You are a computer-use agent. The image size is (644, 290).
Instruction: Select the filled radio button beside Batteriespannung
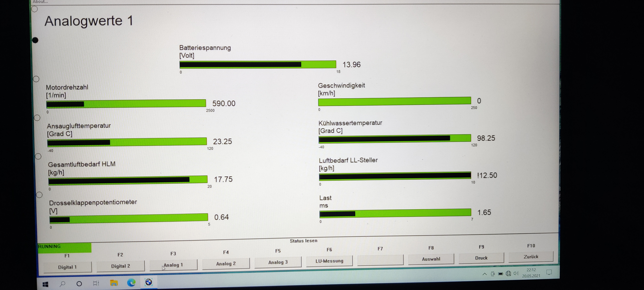35,40
